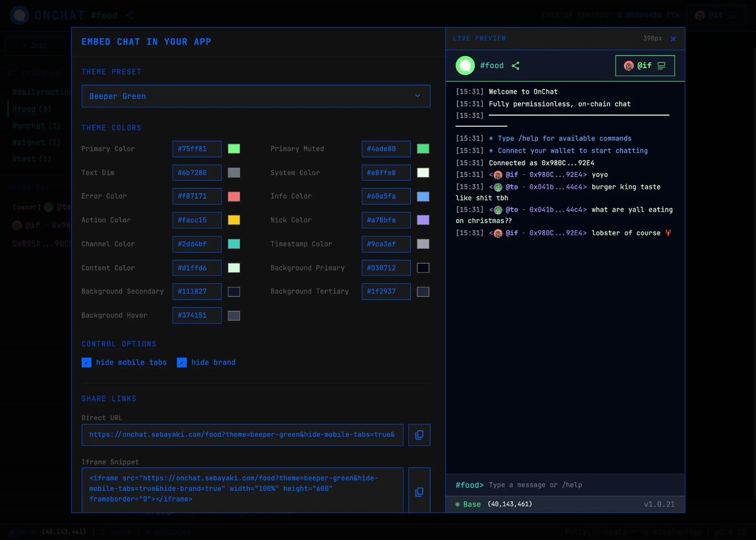Click the Background Secondary swatch
The height and width of the screenshot is (540, 756).
click(x=234, y=292)
